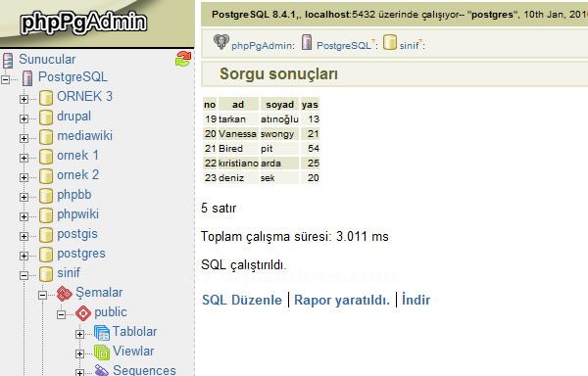Expand the Viewlar node
This screenshot has width=588, height=376.
coord(80,353)
